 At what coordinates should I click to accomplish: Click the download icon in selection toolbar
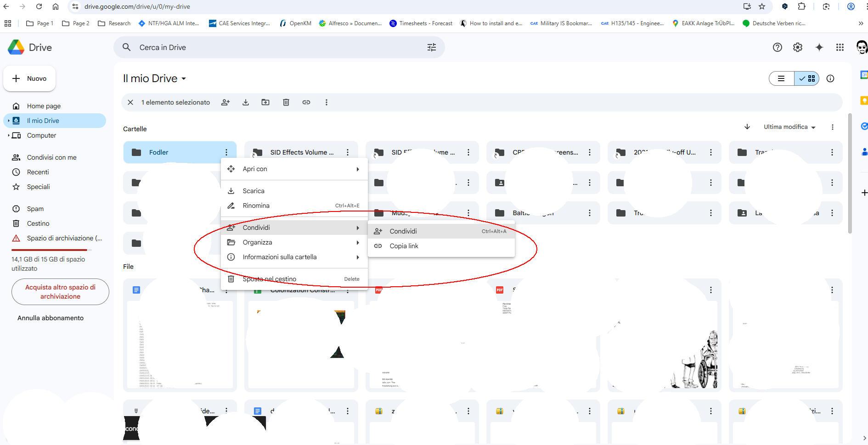(x=246, y=102)
